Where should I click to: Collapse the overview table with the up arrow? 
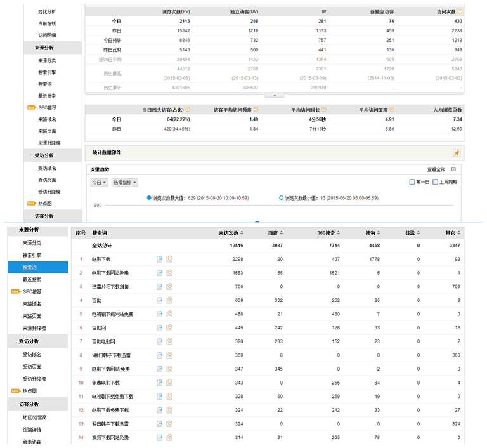coord(275,95)
